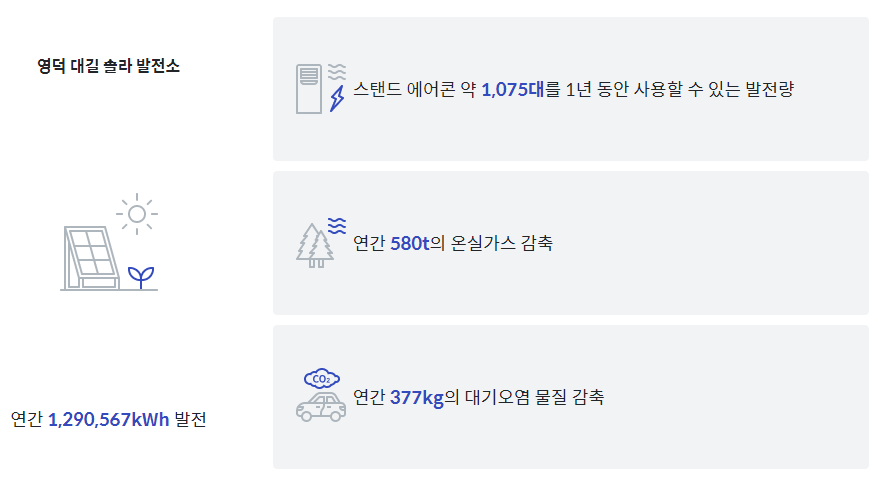Select the 영덕 대길 솔라 발전소 title

pos(109,66)
